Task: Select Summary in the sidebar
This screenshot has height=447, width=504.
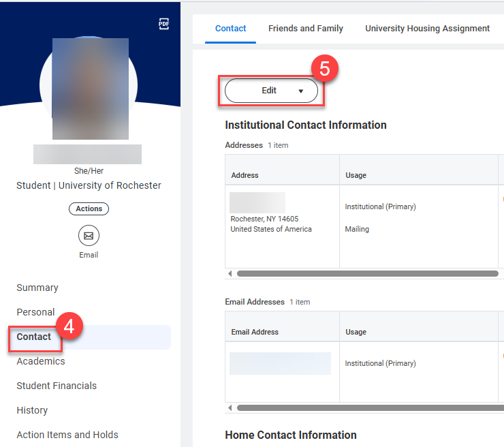Action: tap(37, 288)
